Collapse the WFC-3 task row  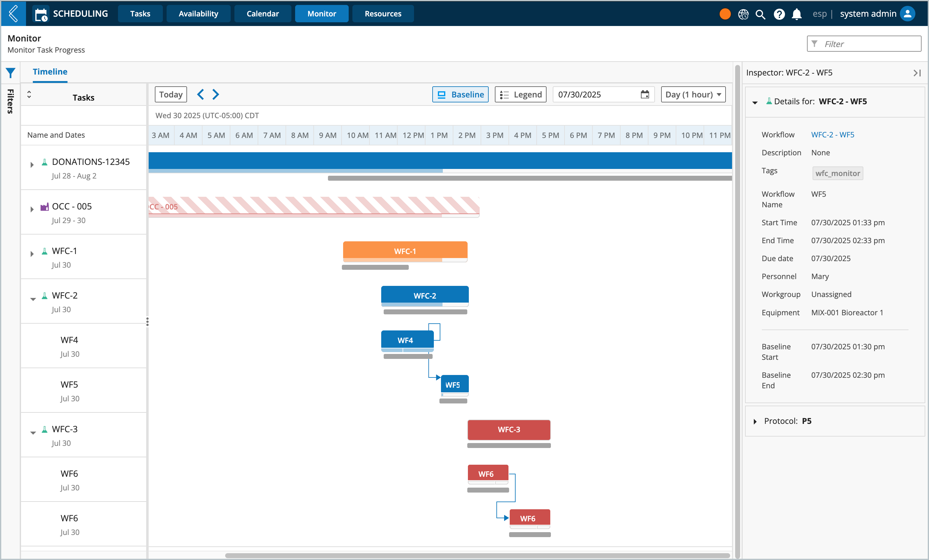pos(33,433)
